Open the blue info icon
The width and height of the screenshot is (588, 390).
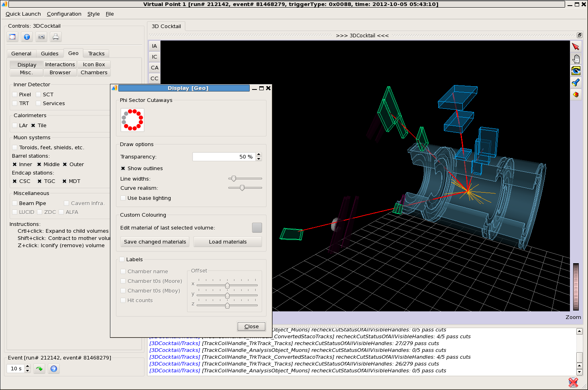[x=27, y=37]
